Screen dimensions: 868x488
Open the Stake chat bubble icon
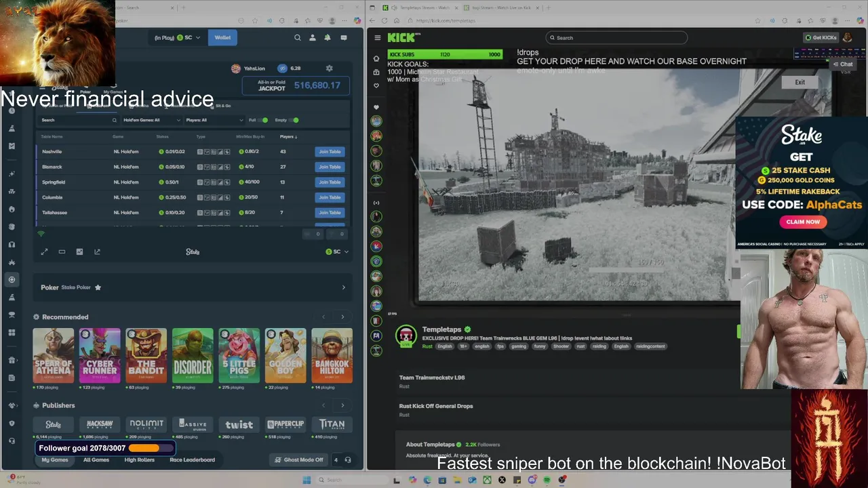pyautogui.click(x=343, y=38)
